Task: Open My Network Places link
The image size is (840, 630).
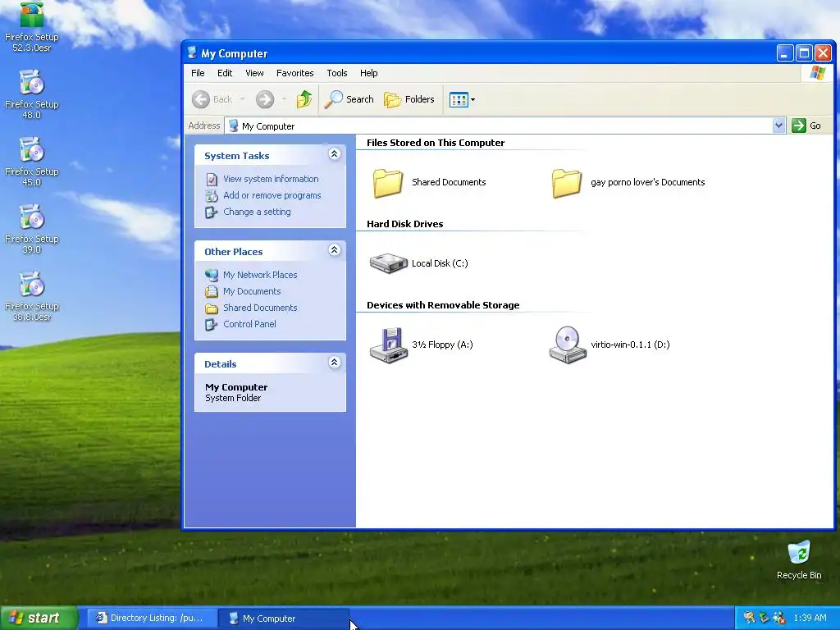Action: (260, 275)
